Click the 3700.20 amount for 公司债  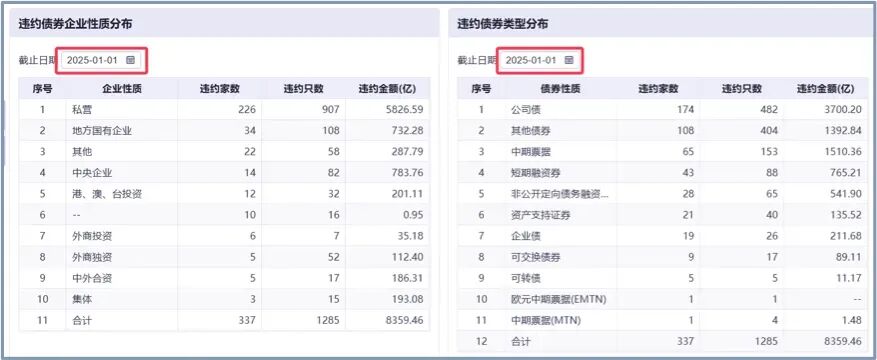842,110
